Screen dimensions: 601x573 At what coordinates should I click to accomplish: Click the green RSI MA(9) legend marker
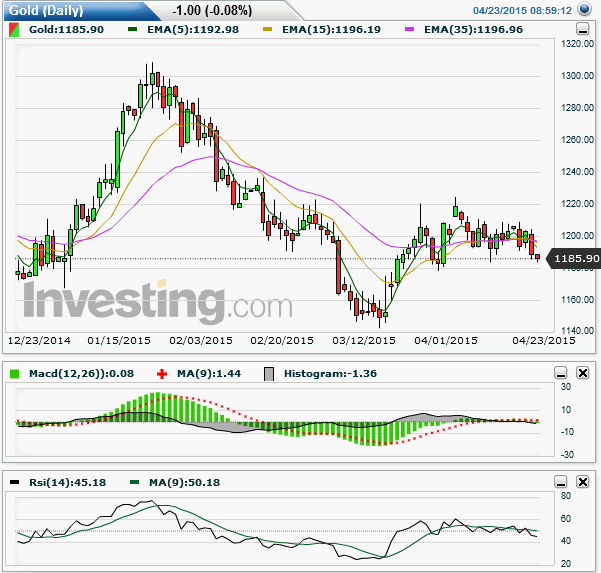(x=134, y=482)
